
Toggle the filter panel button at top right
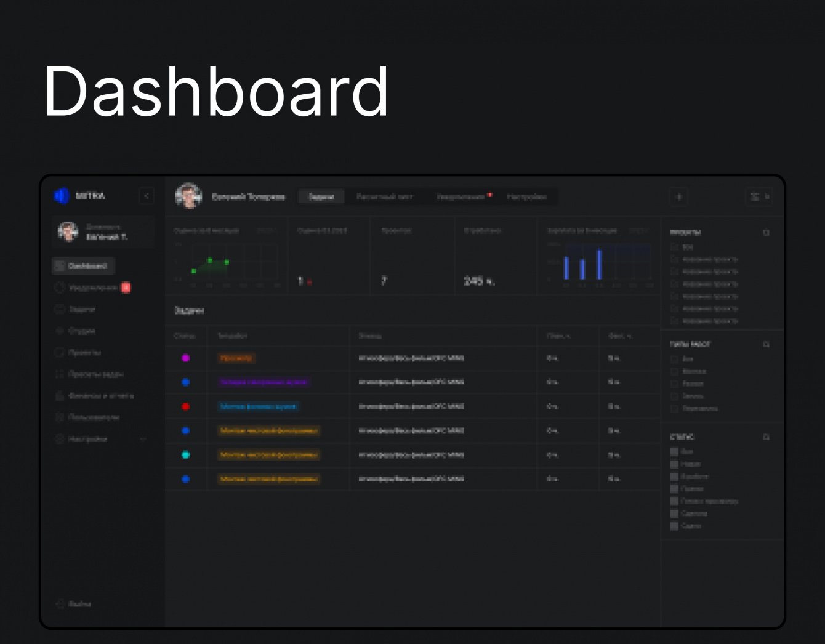pos(759,196)
